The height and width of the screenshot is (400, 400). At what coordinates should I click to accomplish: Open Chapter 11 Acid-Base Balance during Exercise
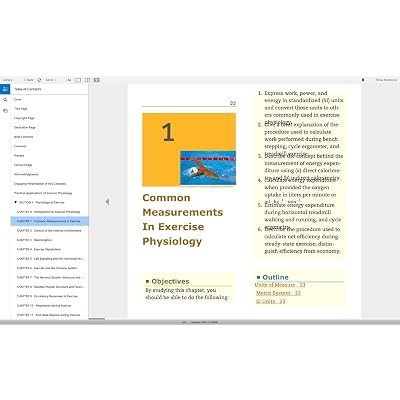point(48,315)
